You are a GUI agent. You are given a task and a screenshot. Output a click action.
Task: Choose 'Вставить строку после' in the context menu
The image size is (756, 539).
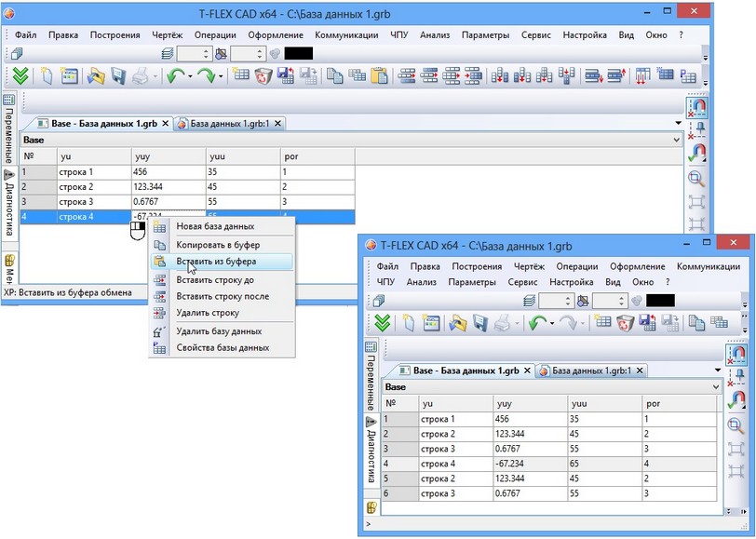tap(222, 296)
